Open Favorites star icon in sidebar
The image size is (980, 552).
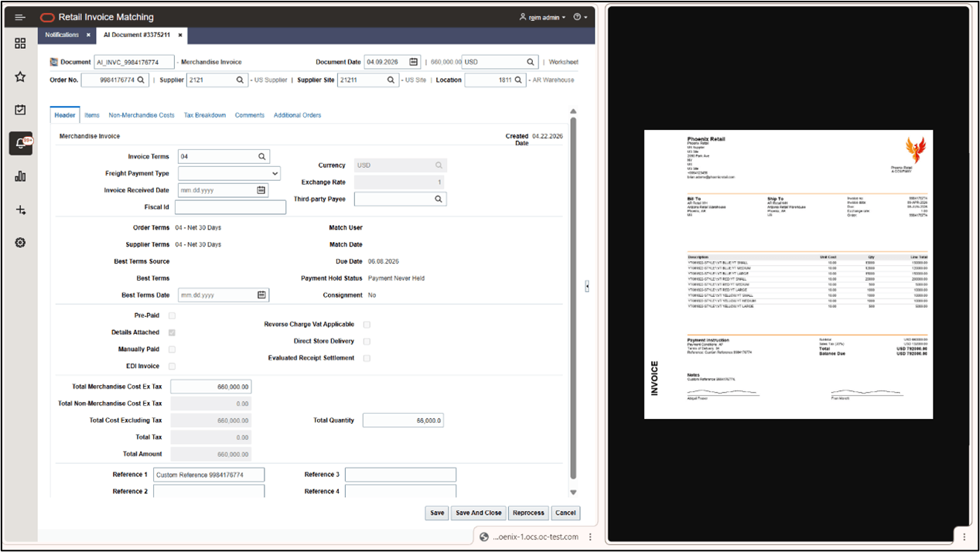tap(20, 77)
